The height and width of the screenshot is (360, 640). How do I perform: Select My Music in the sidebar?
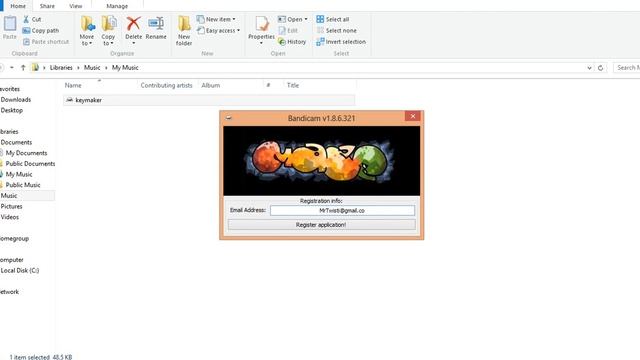click(19, 174)
